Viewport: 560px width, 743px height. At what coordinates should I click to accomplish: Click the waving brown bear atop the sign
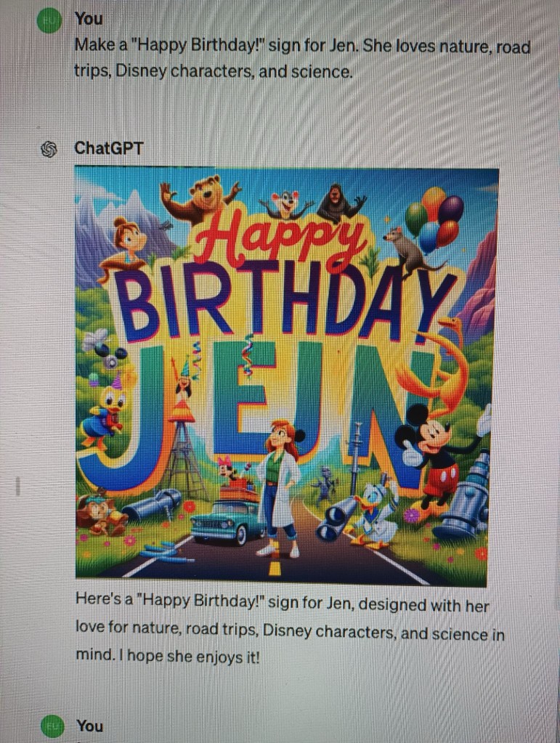click(x=200, y=199)
